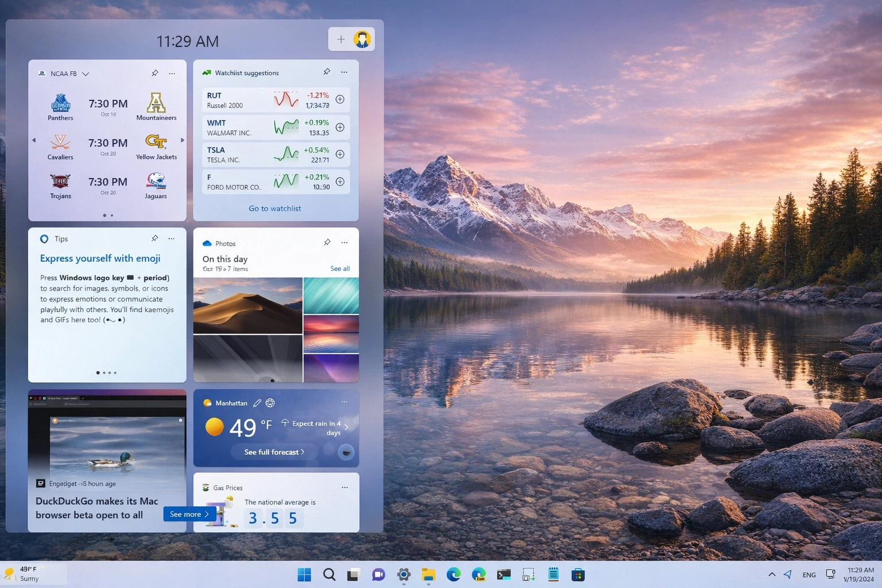Open Microsoft Edge from the taskbar

click(x=454, y=574)
